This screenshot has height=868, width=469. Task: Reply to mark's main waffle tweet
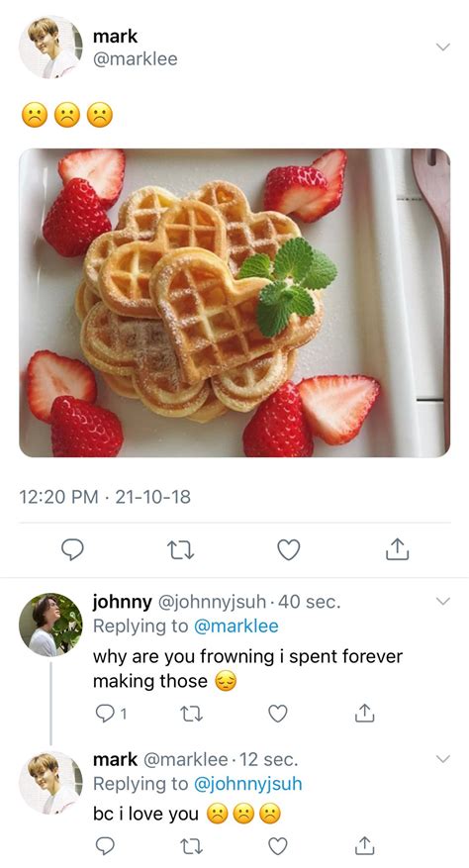coord(72,549)
